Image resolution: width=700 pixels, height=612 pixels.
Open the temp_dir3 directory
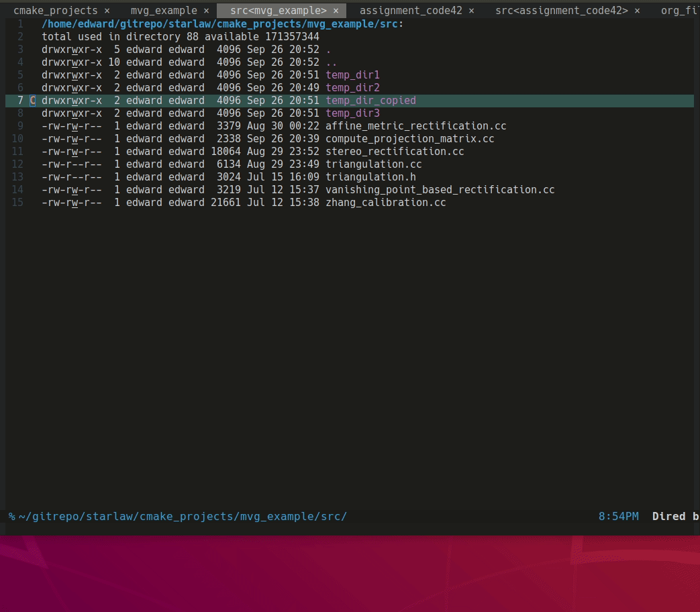[x=352, y=113]
